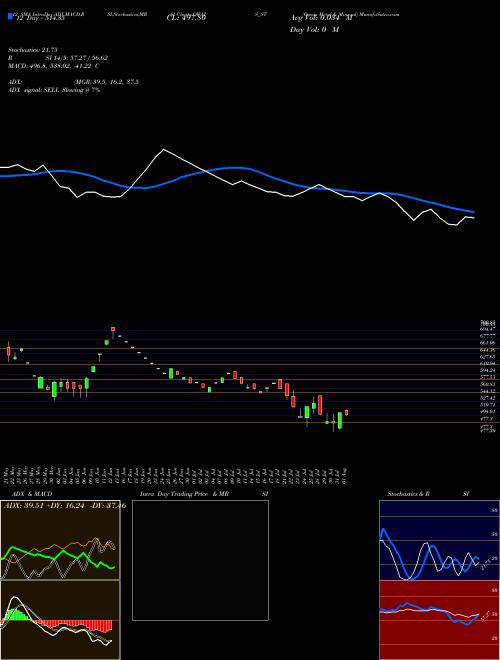
Task: Click the Intra Day Trading Price & MR title
Action: 184,494
